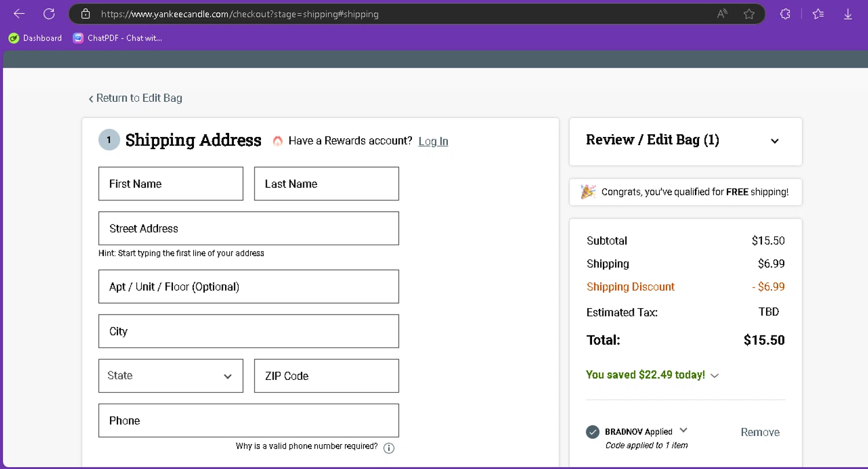Reload the checkout page

(x=49, y=14)
